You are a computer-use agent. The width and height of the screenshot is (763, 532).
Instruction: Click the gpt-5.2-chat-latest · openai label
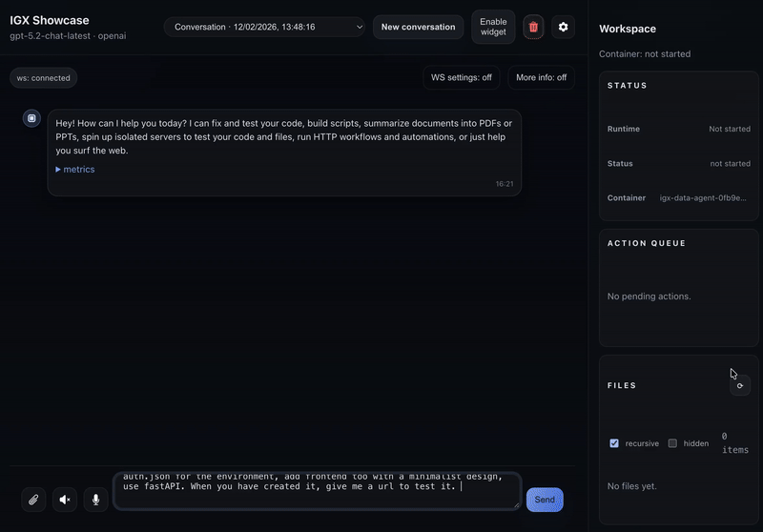68,36
